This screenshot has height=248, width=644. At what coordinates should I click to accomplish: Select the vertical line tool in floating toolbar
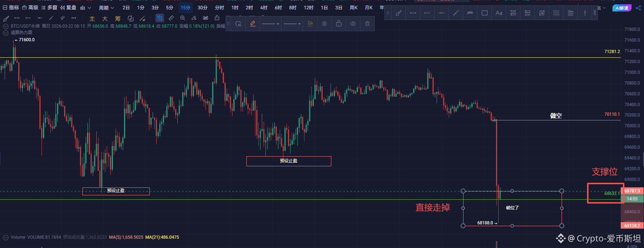tap(585, 13)
